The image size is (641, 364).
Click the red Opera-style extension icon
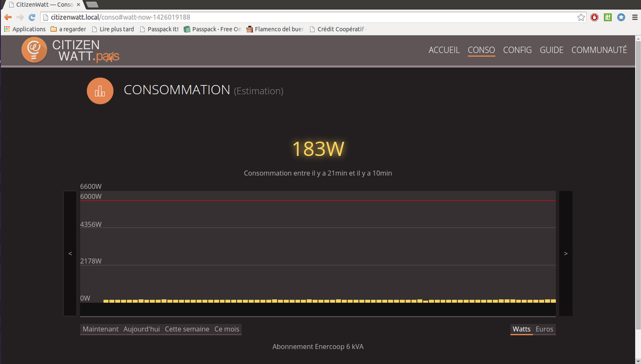(x=595, y=17)
